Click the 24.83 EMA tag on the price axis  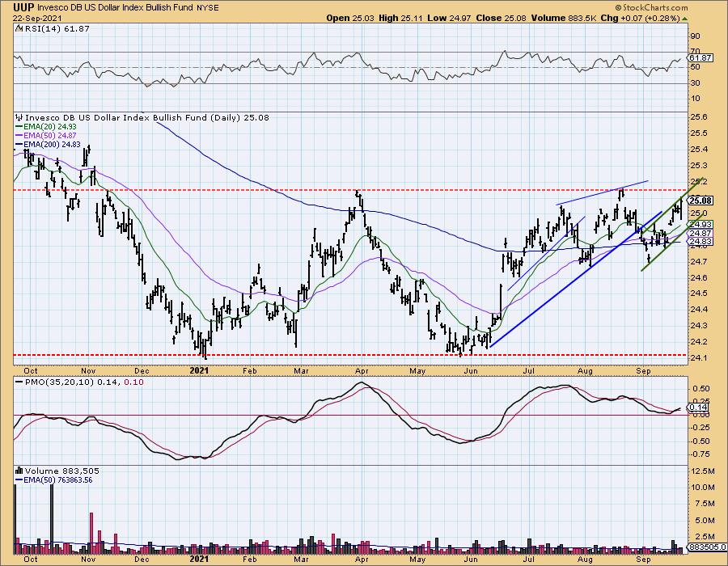(700, 242)
